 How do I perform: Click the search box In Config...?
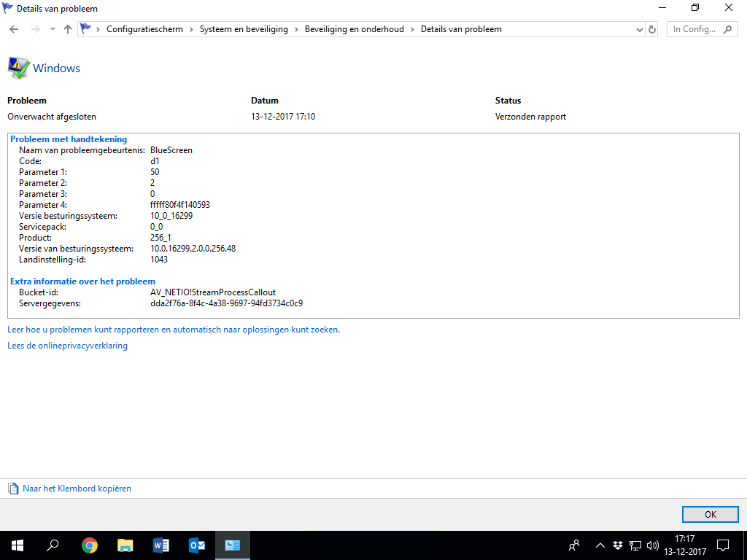pos(703,29)
